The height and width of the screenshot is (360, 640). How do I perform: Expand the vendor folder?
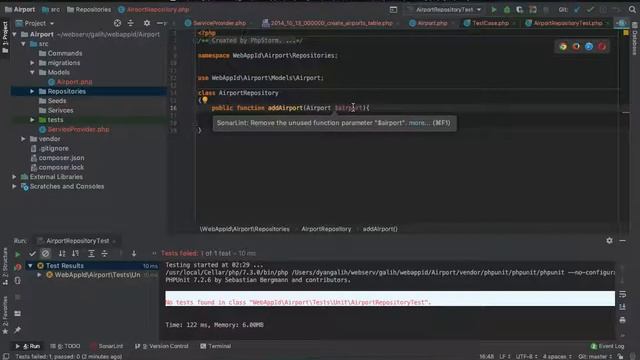(x=24, y=139)
